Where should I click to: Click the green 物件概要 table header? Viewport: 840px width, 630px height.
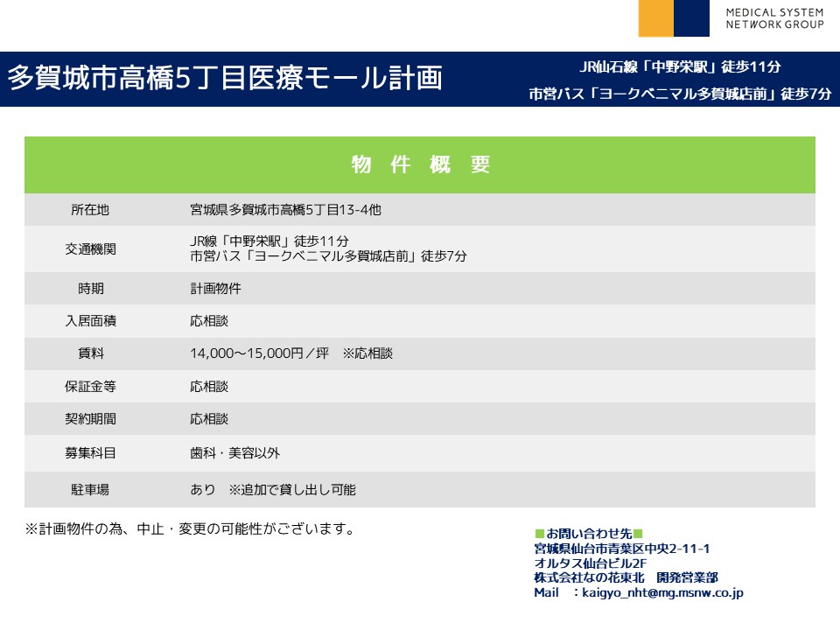[x=420, y=164]
